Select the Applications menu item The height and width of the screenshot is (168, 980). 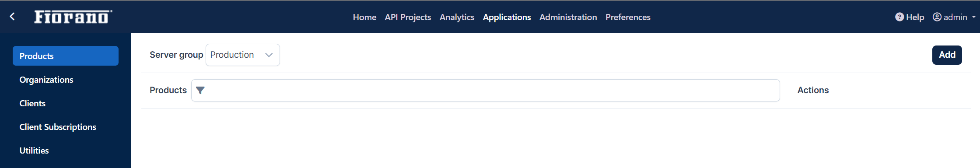click(x=507, y=17)
